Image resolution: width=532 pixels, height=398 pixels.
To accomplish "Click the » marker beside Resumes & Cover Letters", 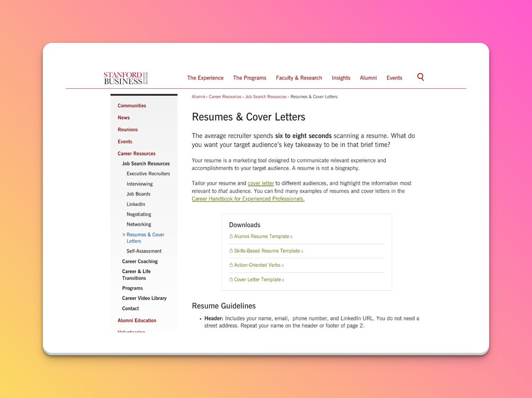I will (124, 234).
